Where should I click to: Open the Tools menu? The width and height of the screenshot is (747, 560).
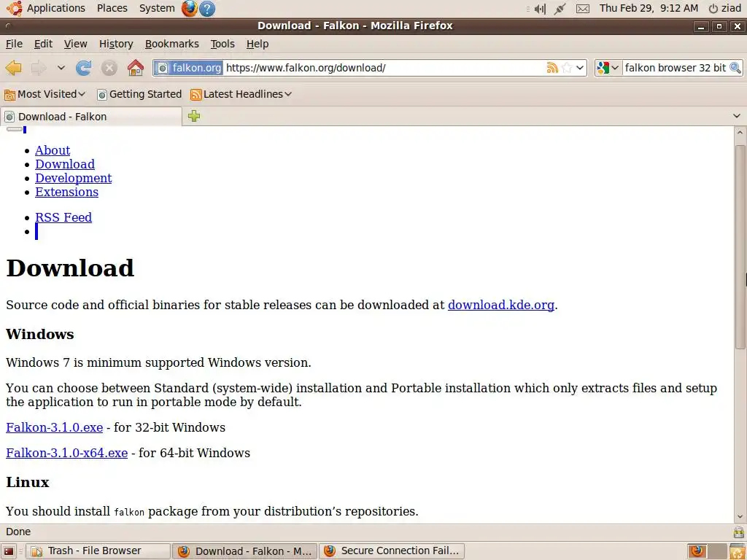222,44
